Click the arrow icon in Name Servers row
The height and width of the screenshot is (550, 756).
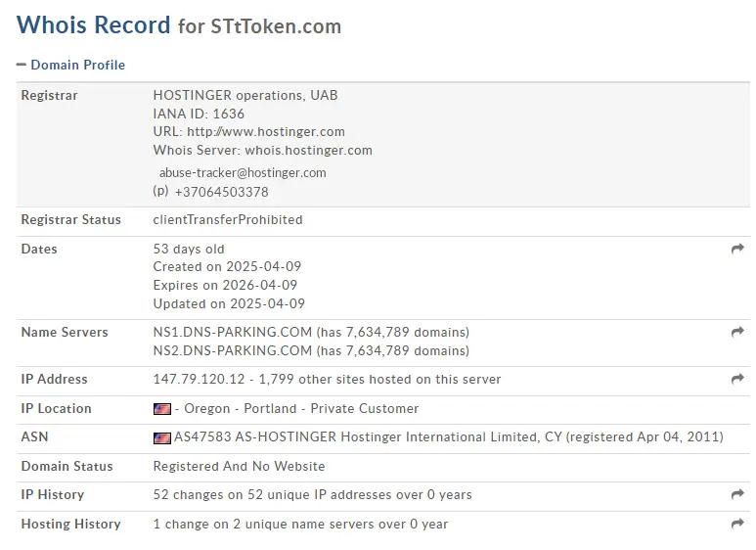pyautogui.click(x=737, y=333)
